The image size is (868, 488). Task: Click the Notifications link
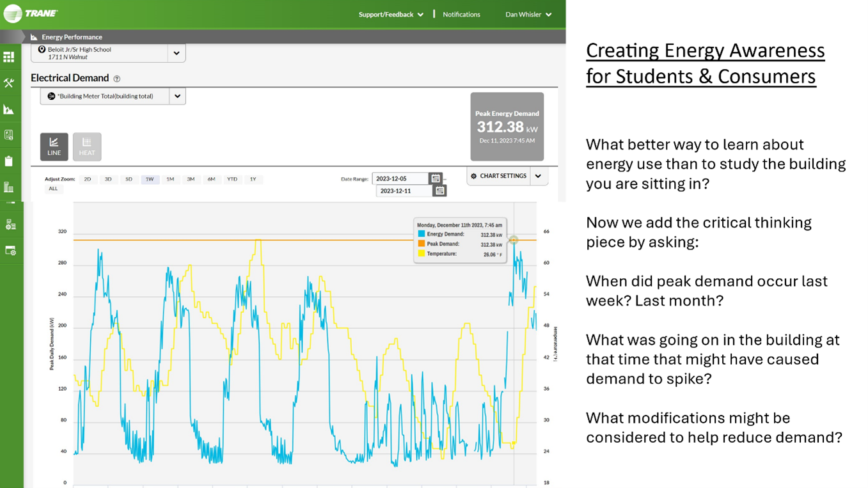[x=461, y=14]
